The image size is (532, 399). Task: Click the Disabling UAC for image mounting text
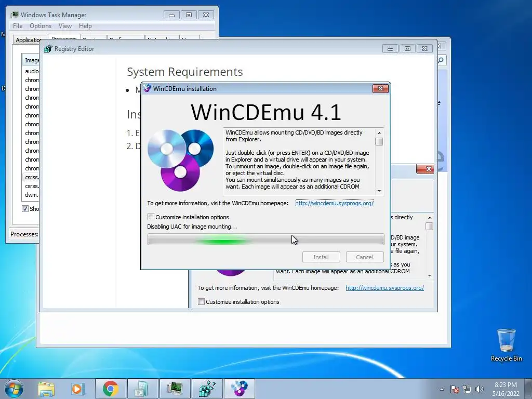[x=192, y=227]
